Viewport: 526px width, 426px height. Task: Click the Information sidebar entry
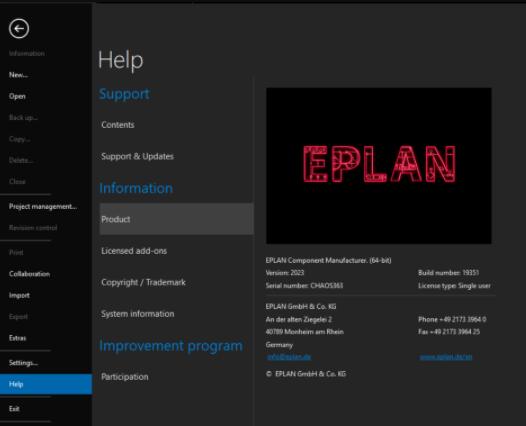(27, 54)
